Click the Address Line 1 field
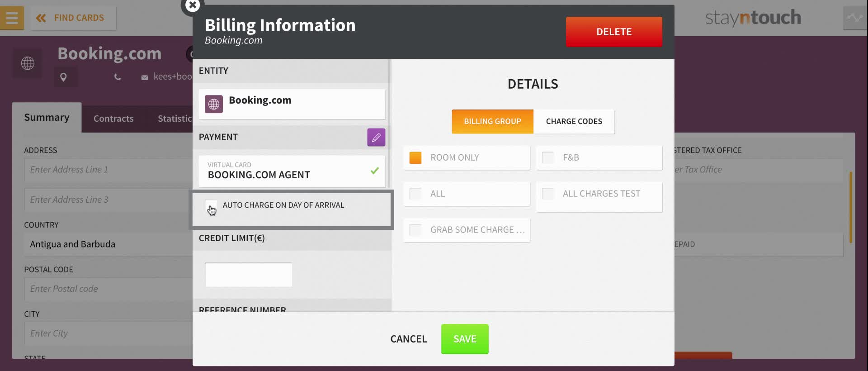This screenshot has height=371, width=868. pyautogui.click(x=108, y=170)
